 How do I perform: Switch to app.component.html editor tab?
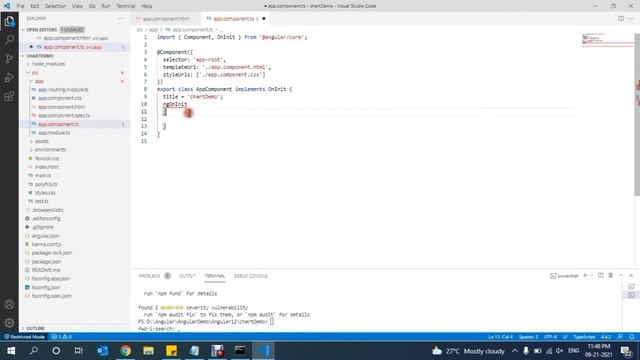click(166, 19)
